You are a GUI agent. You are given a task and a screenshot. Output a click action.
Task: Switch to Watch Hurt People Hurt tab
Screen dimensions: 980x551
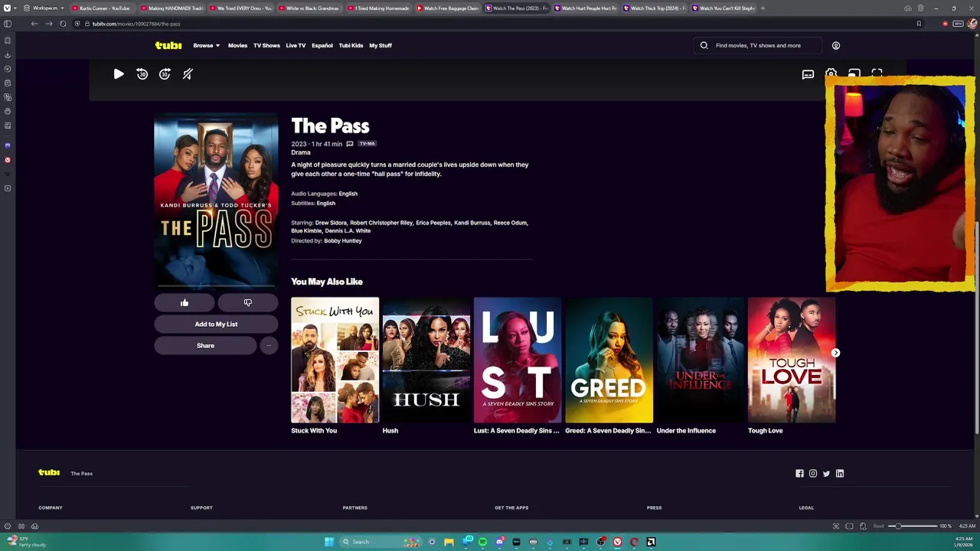(x=586, y=8)
